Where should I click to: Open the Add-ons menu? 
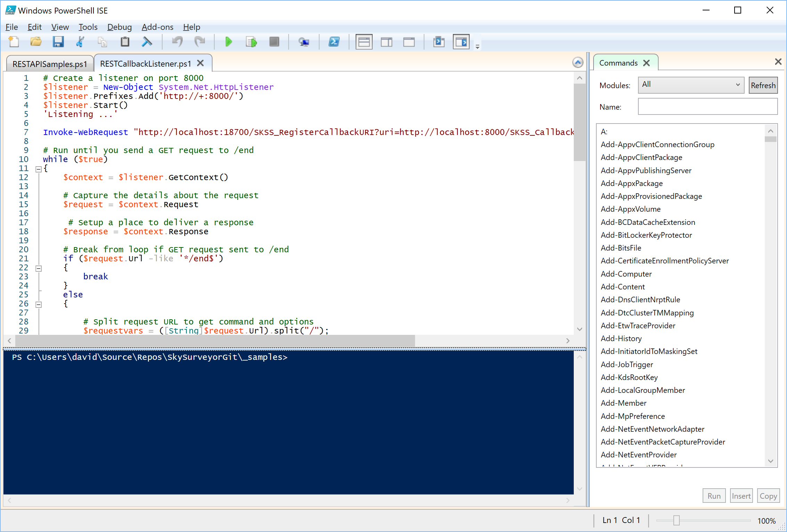click(157, 27)
